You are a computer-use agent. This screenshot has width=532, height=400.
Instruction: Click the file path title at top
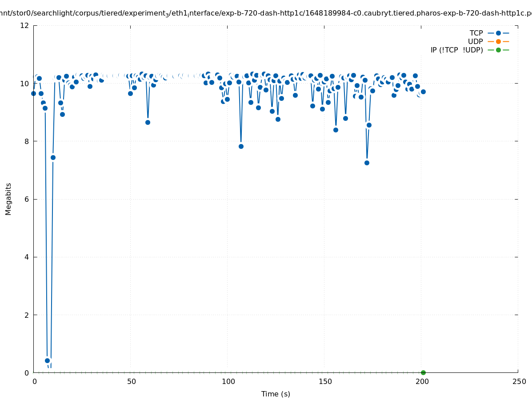point(266,13)
